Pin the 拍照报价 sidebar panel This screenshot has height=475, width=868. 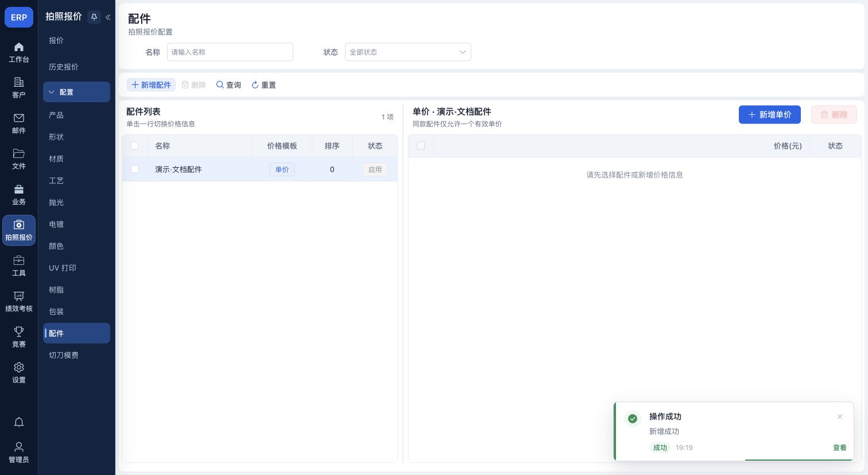point(94,17)
